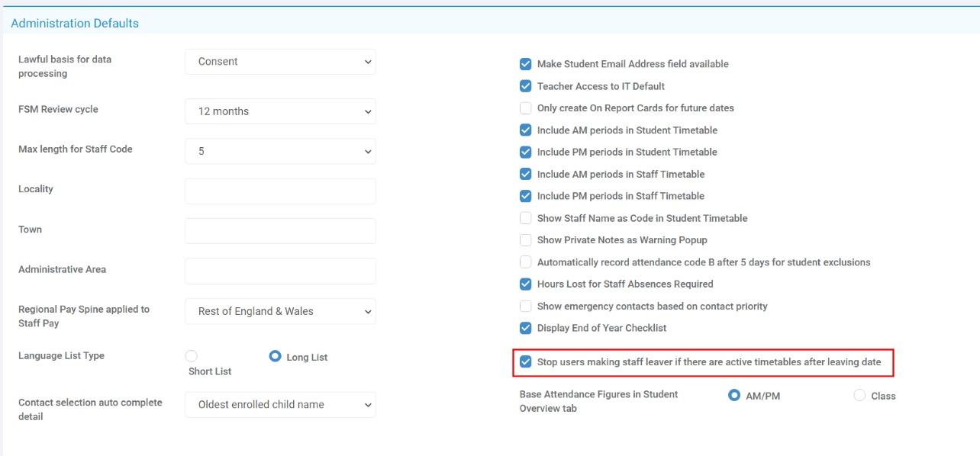
Task: Select the Short List radio button
Action: click(x=191, y=356)
